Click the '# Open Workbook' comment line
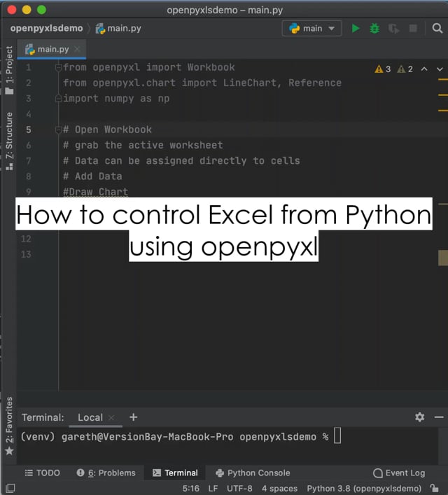 (107, 130)
